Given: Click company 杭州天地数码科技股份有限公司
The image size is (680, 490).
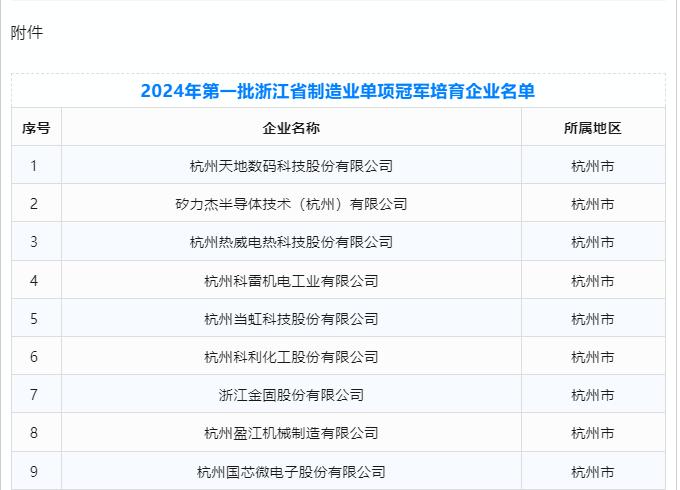Looking at the screenshot, I should [x=291, y=166].
